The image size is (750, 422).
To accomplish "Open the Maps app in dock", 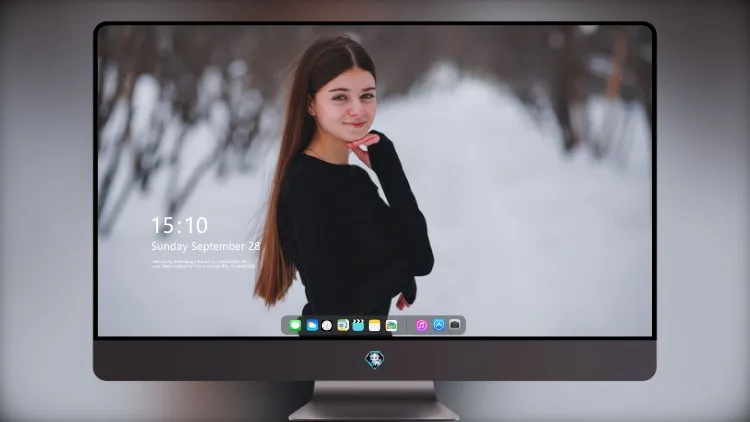I will (343, 325).
